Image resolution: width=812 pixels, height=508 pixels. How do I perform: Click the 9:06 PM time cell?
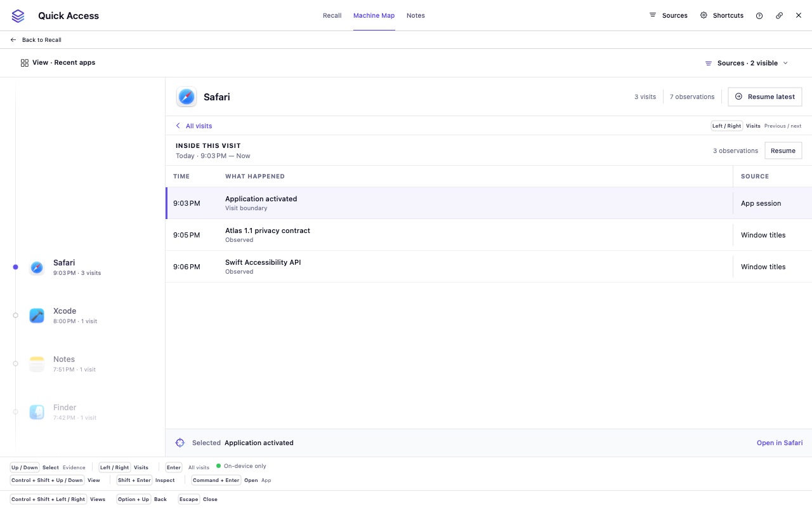pyautogui.click(x=187, y=267)
